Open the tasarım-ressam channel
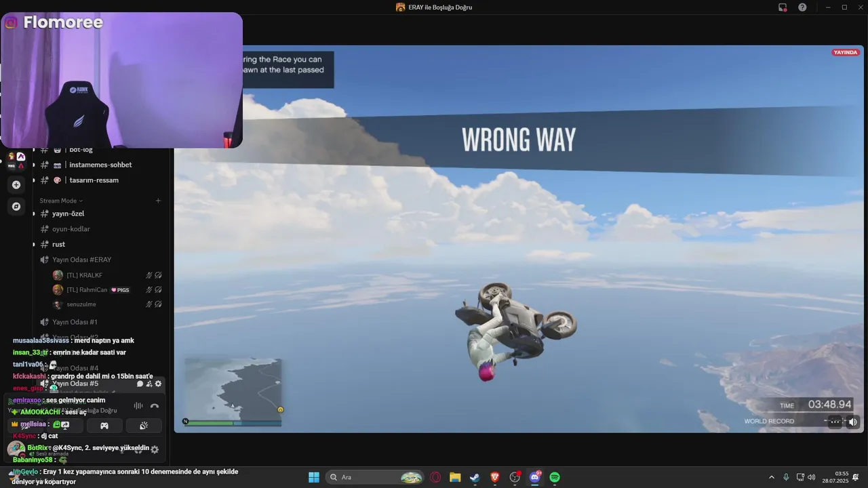Viewport: 868px width, 488px height. tap(94, 180)
